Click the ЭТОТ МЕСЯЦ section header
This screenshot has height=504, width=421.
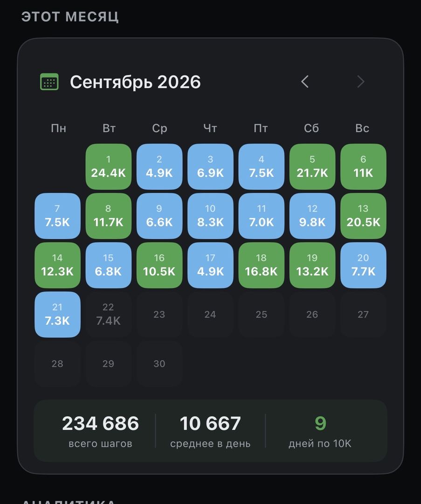[70, 16]
